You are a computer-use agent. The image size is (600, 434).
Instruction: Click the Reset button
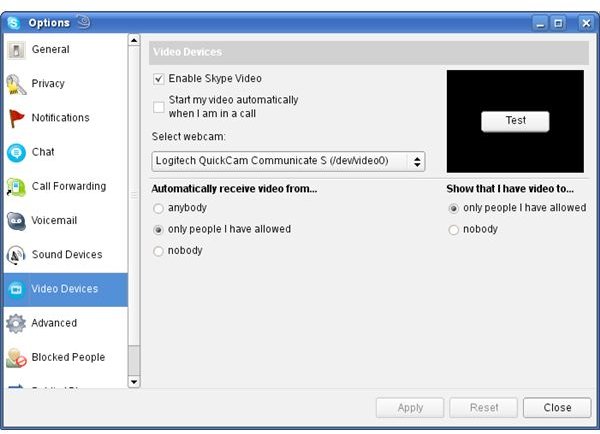pyautogui.click(x=483, y=408)
